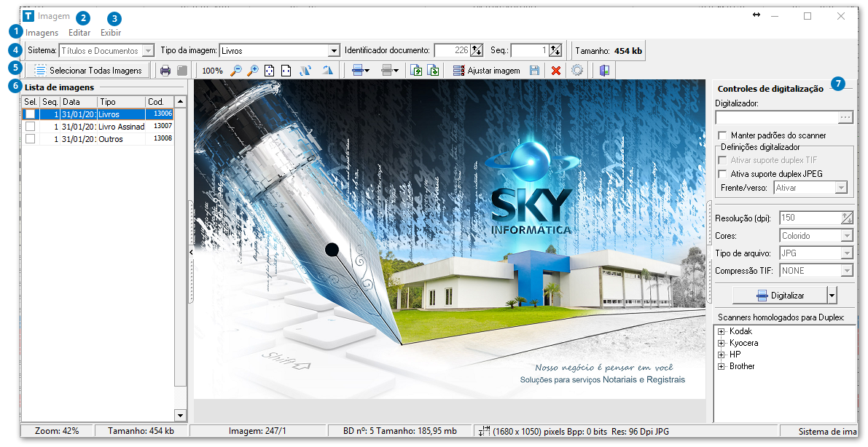Click Selecionar Todas Imagens button
The image size is (868, 447).
[x=87, y=71]
